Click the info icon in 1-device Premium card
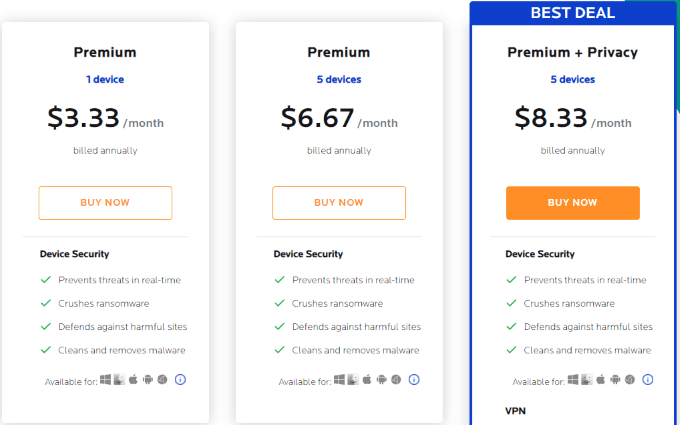680x425 pixels. coord(180,380)
